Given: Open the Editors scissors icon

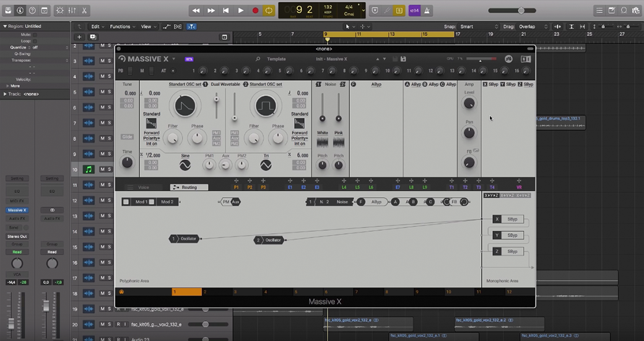Looking at the screenshot, I should tap(84, 11).
